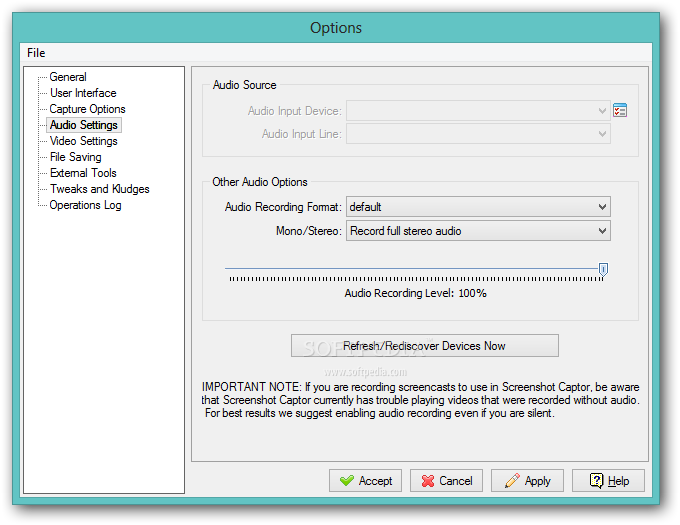Select Audio Settings tree item
This screenshot has height=525, width=680.
tap(84, 125)
